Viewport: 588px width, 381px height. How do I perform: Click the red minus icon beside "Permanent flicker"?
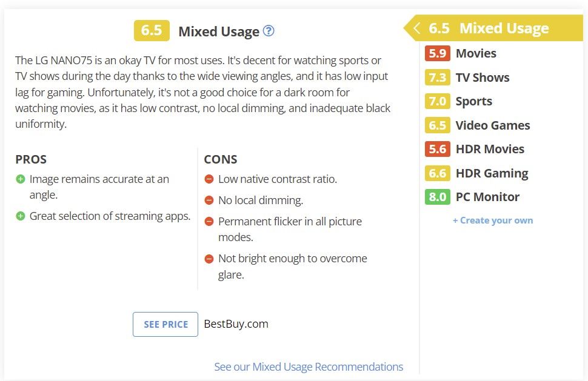(x=209, y=222)
